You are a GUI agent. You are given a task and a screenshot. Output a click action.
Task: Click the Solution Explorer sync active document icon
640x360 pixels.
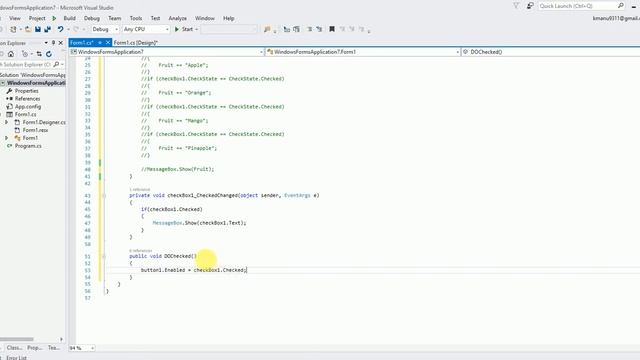pyautogui.click(x=39, y=54)
